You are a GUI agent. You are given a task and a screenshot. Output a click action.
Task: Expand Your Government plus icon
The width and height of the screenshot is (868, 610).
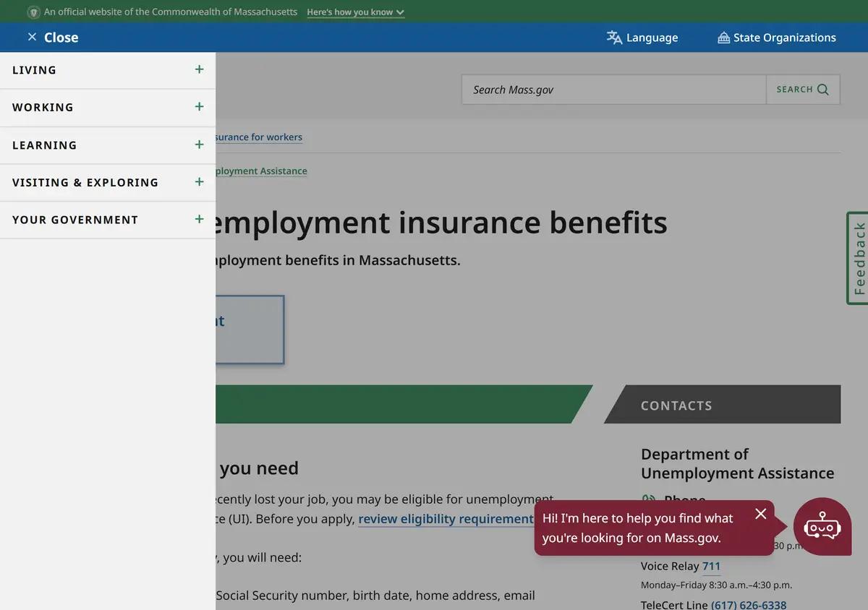pos(200,219)
